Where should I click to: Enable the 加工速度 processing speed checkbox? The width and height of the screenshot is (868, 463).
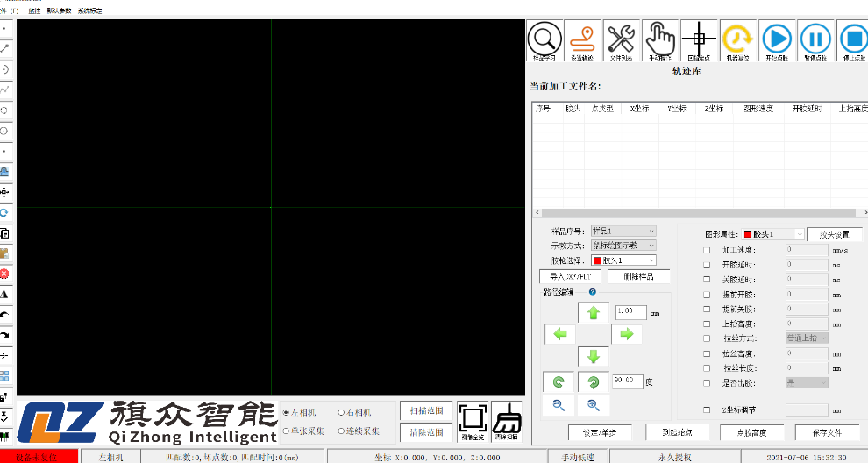click(707, 250)
